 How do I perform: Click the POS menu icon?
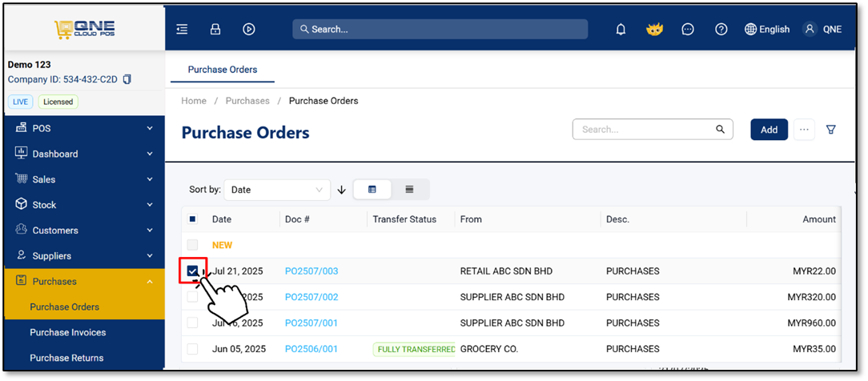21,128
